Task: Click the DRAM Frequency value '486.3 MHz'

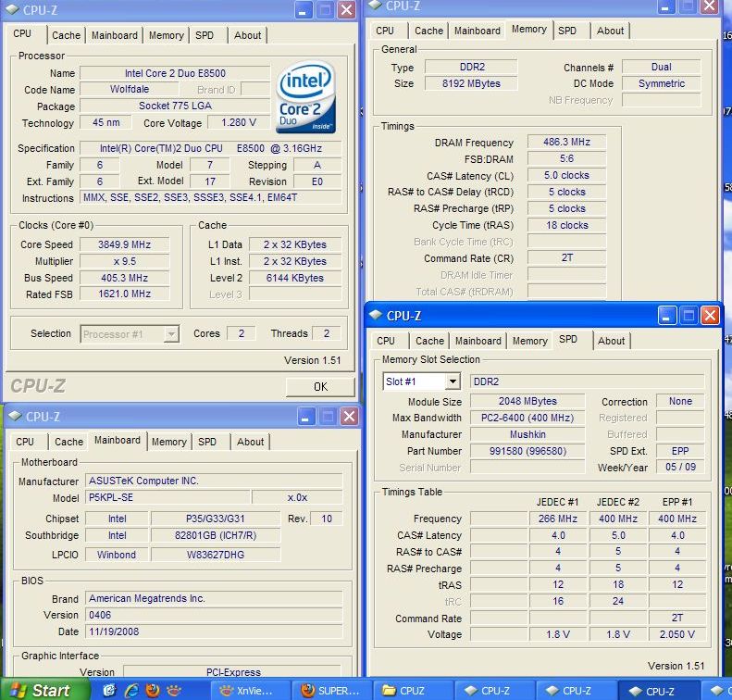Action: click(566, 142)
